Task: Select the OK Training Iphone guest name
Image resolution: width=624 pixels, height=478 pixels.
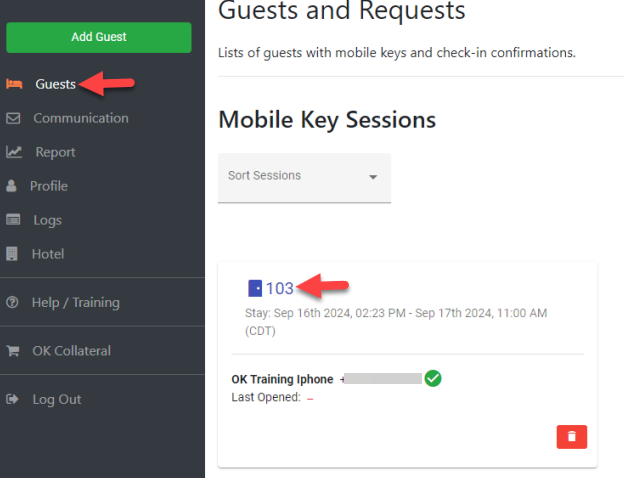Action: (282, 379)
